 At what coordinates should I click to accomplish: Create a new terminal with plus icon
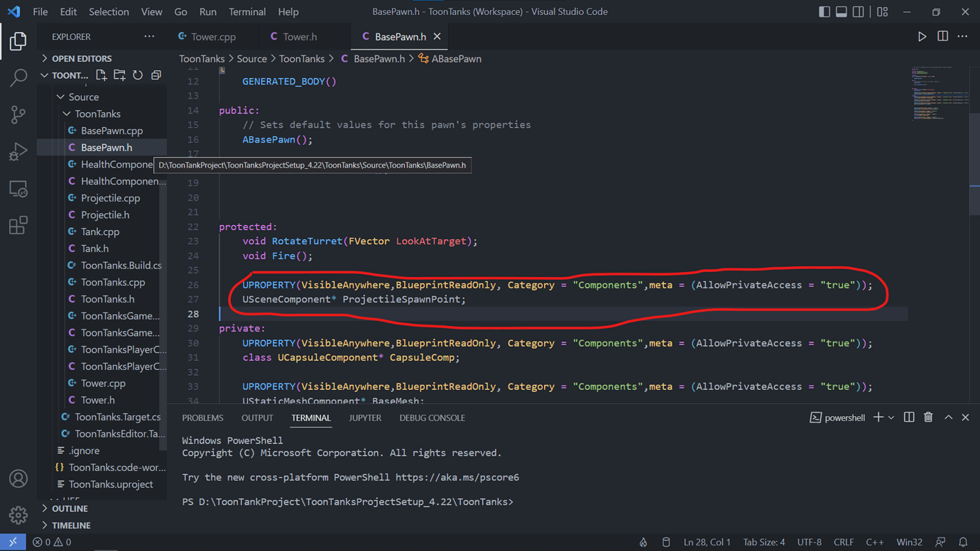click(x=878, y=418)
